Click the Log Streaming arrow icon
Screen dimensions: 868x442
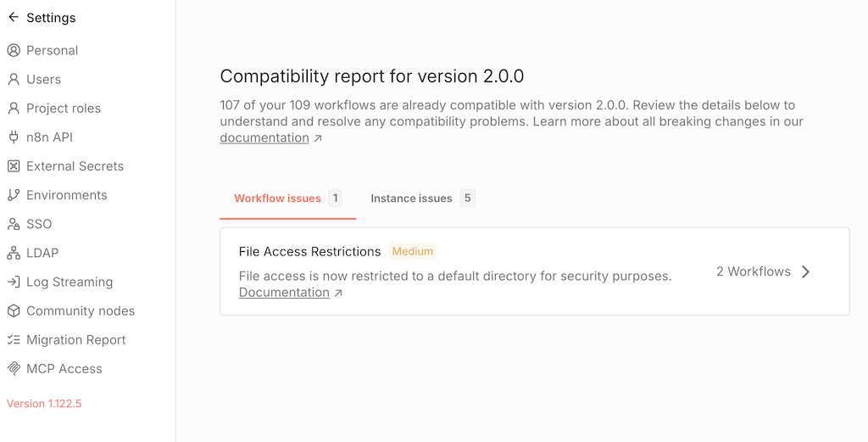point(14,282)
